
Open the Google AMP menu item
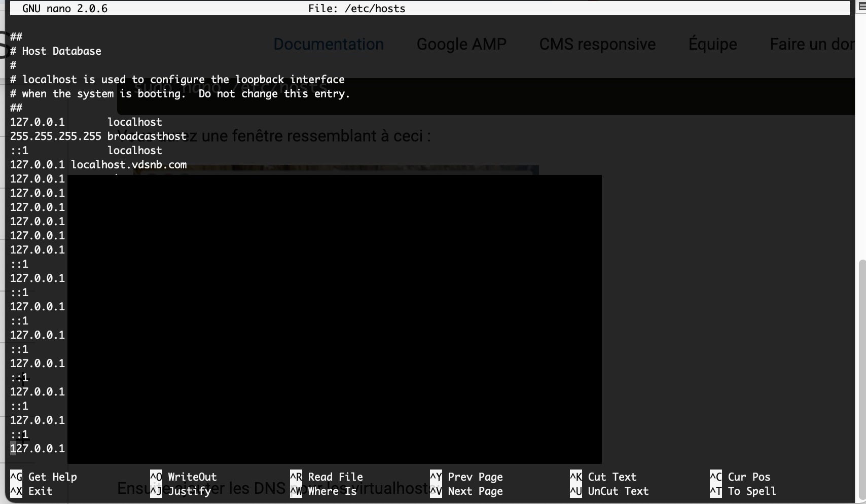pos(461,44)
